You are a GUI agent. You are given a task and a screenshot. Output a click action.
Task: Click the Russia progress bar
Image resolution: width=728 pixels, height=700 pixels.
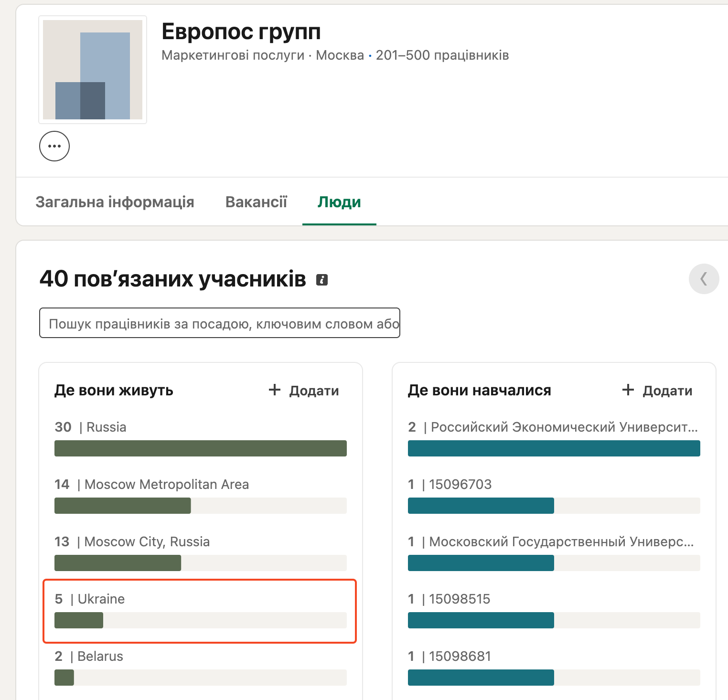200,448
